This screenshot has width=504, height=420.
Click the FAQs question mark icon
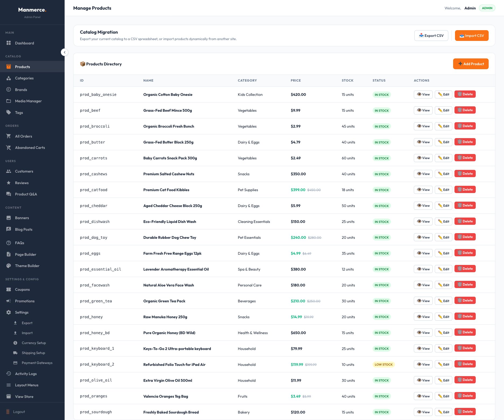pos(9,243)
